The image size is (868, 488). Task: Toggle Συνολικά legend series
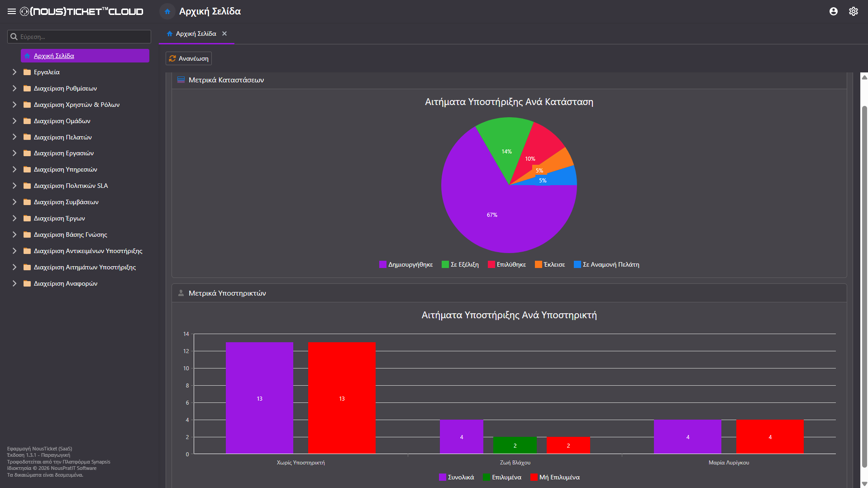[457, 477]
